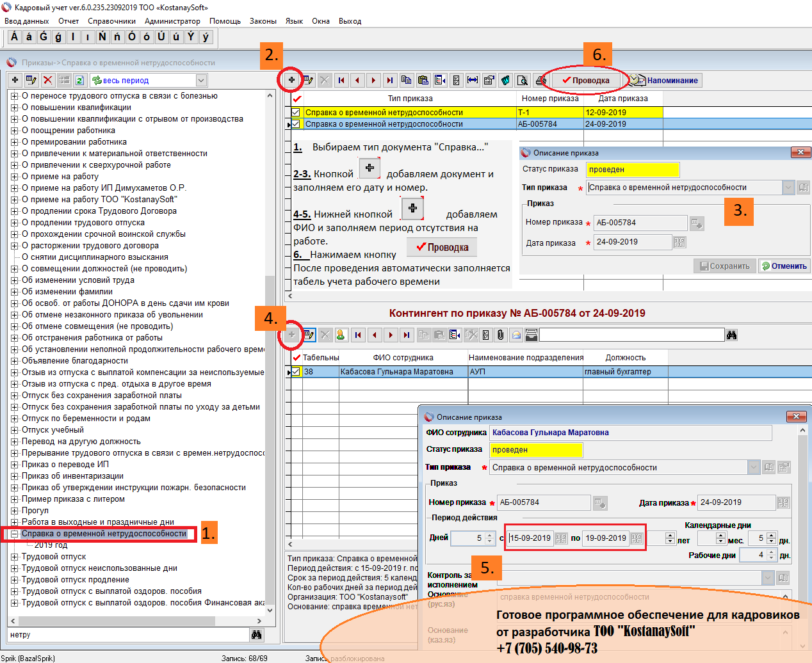This screenshot has width=812, height=663.
Task: Click the left tree horizontal scrollbar
Action: pos(136,621)
